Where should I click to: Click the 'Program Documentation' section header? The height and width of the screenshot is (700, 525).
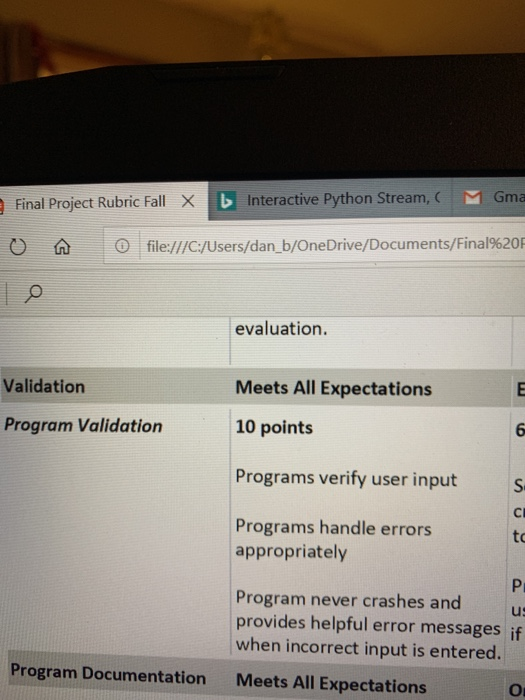[108, 675]
